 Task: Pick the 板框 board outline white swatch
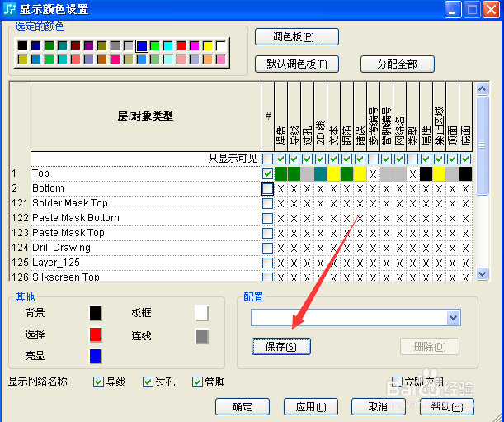(x=201, y=313)
